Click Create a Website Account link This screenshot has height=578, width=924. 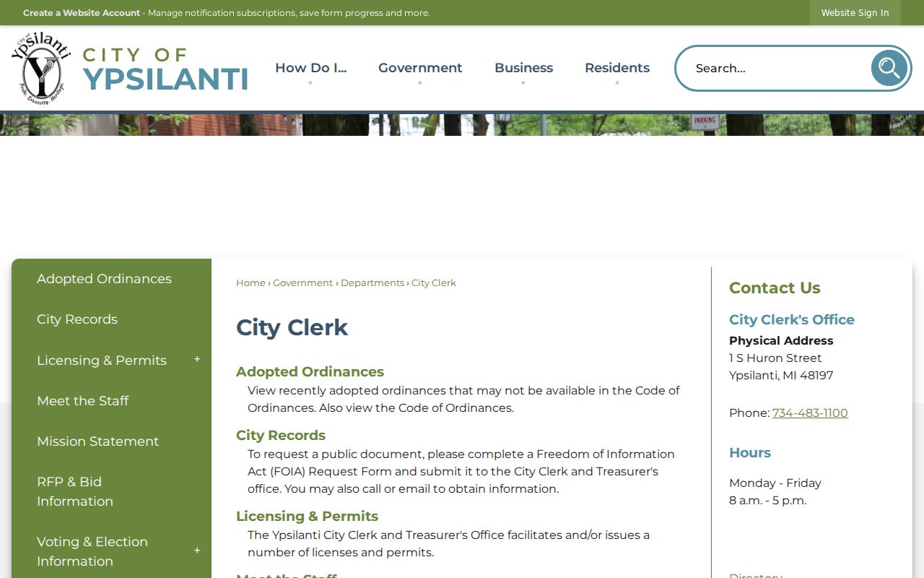click(82, 13)
